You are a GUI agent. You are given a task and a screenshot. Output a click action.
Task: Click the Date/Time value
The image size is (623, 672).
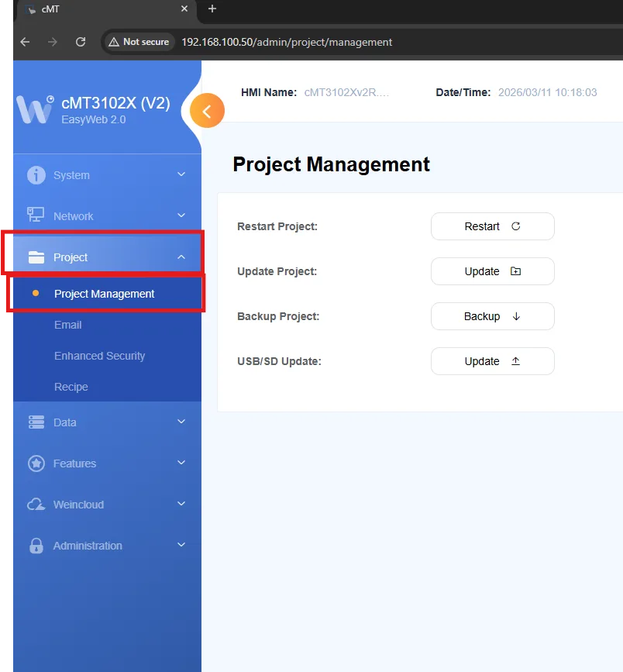coord(548,92)
